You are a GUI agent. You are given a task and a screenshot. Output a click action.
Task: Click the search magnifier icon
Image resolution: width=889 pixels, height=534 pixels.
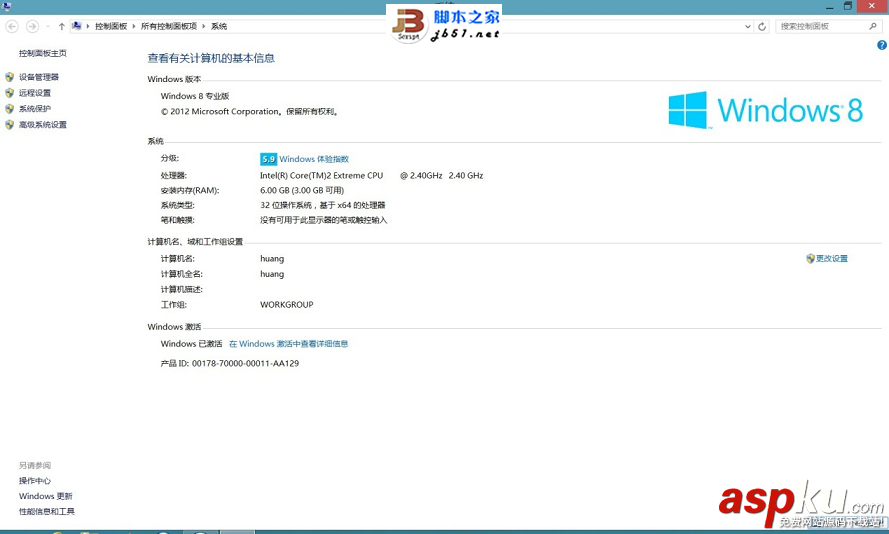coord(873,26)
